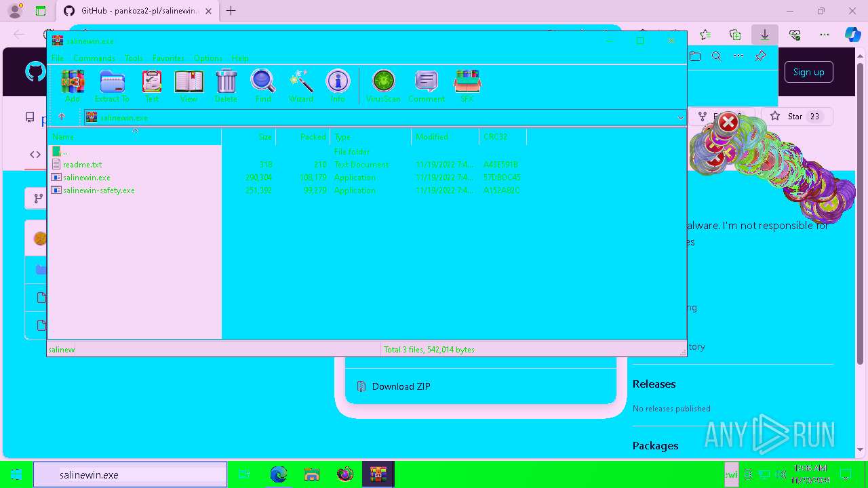868x488 pixels.
Task: Open the Favorites menu in WinRAR
Action: [168, 58]
